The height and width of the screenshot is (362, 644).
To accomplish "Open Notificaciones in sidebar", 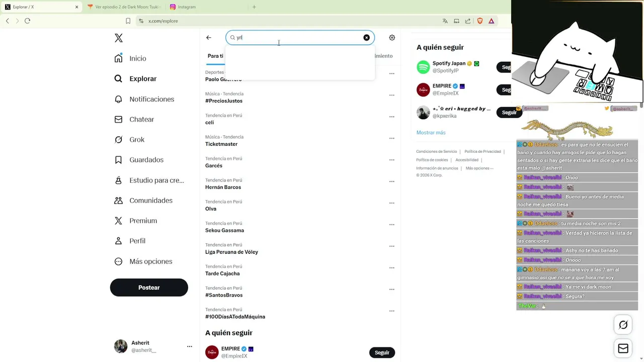I will (144, 99).
